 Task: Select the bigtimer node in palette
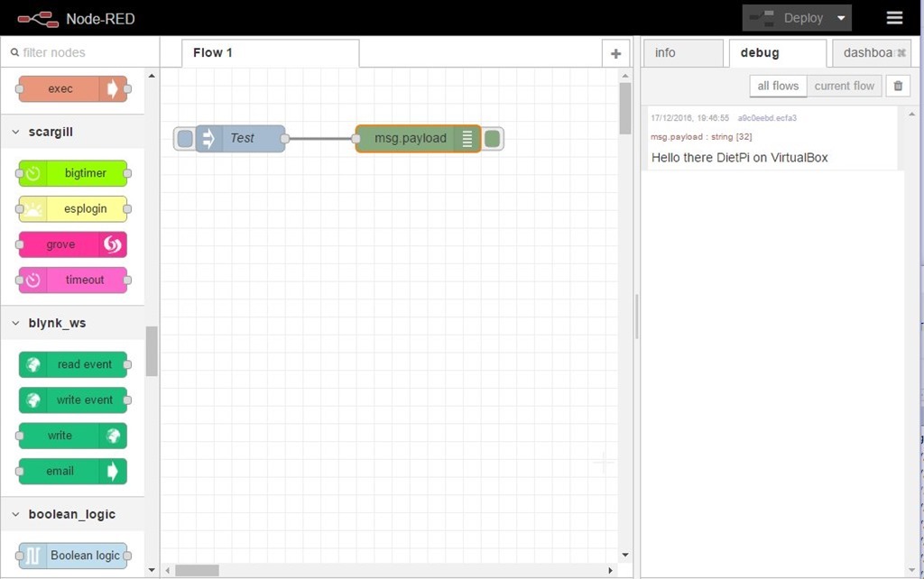point(72,173)
